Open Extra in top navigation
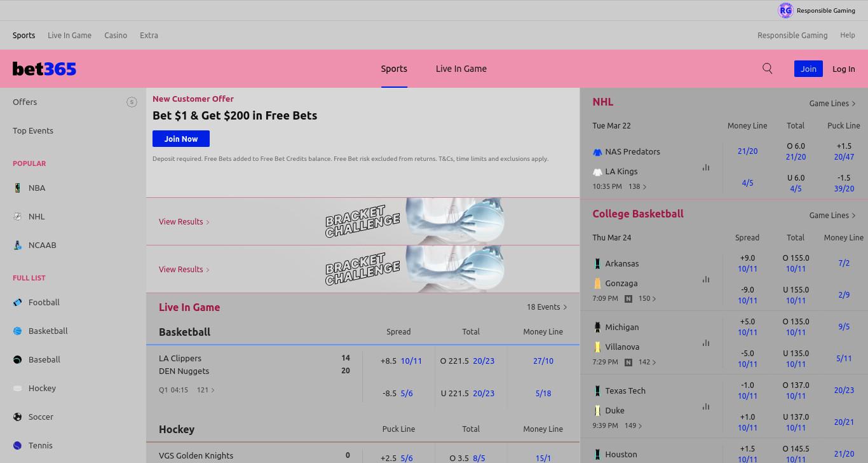This screenshot has height=463, width=868. click(149, 36)
